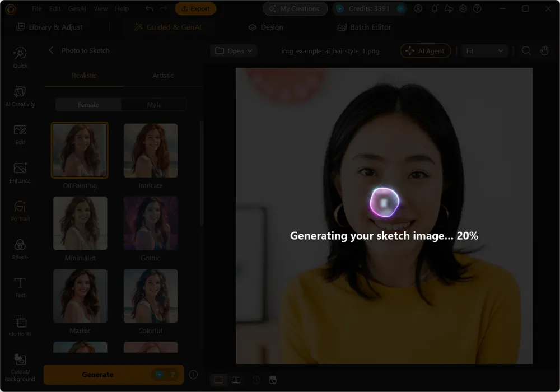This screenshot has width=560, height=392.
Task: Select the Female toggle
Action: click(88, 105)
